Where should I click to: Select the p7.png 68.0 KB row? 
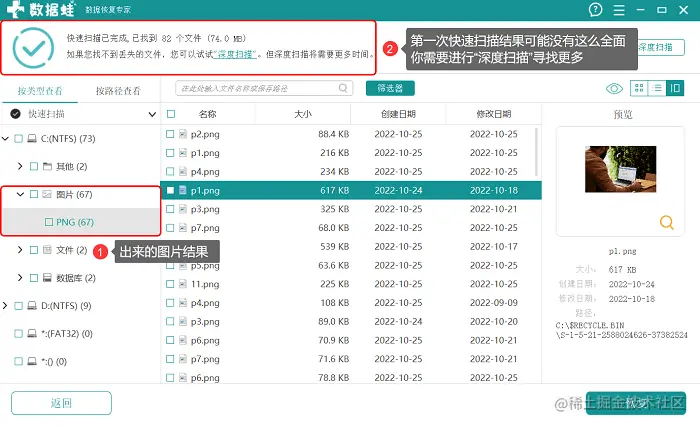[x=351, y=228]
